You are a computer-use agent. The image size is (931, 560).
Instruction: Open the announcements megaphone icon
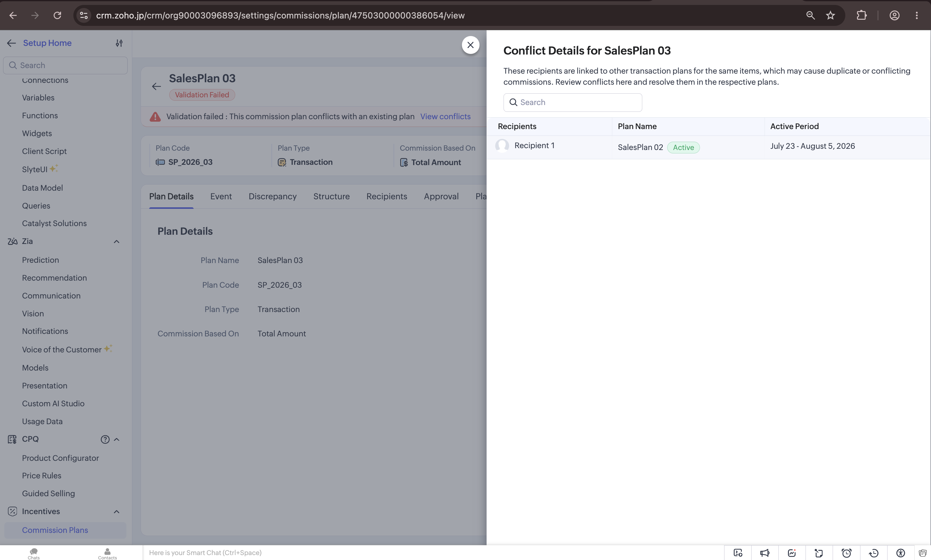pyautogui.click(x=765, y=553)
